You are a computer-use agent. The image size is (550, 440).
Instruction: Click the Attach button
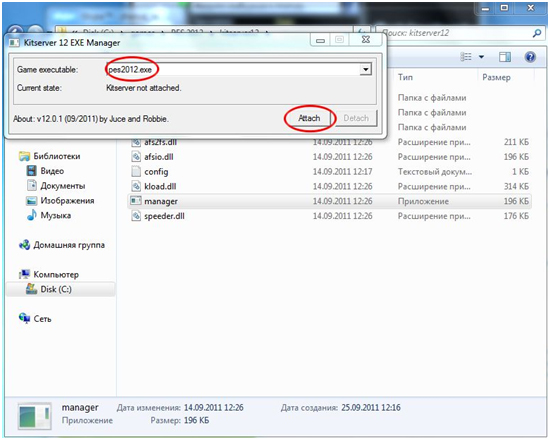[309, 118]
